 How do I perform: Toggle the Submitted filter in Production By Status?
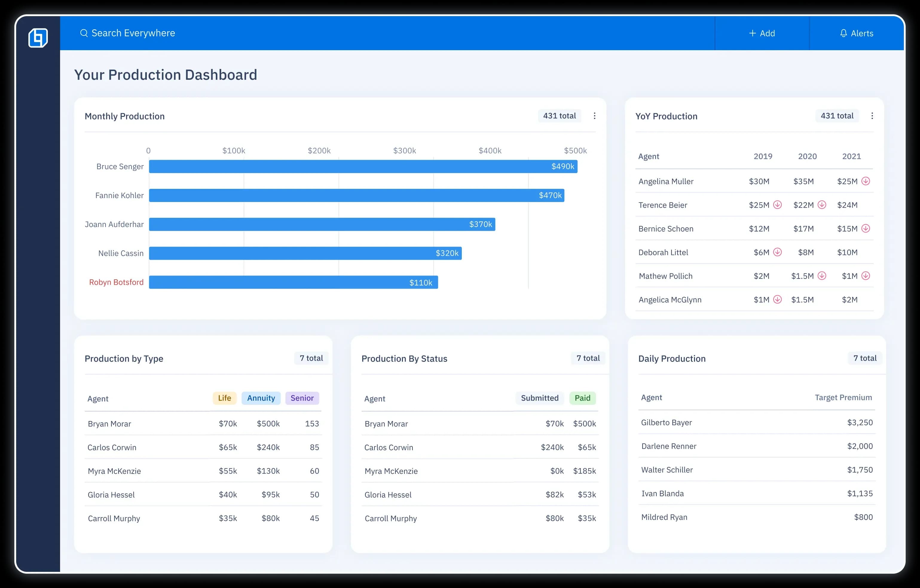[540, 398]
